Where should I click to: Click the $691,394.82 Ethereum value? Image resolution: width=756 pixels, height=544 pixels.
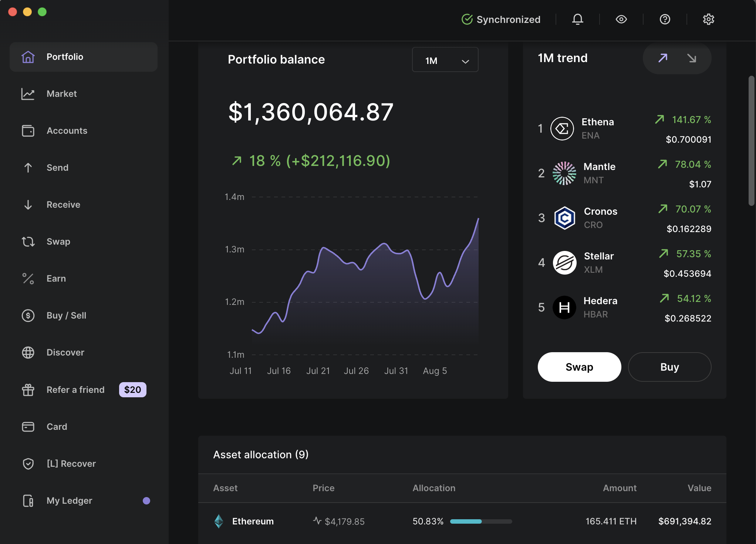(x=685, y=521)
